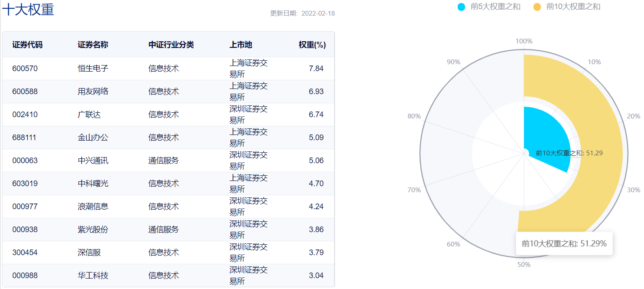Click the 50% axis label on chart
This screenshot has height=289, width=644.
(x=524, y=264)
